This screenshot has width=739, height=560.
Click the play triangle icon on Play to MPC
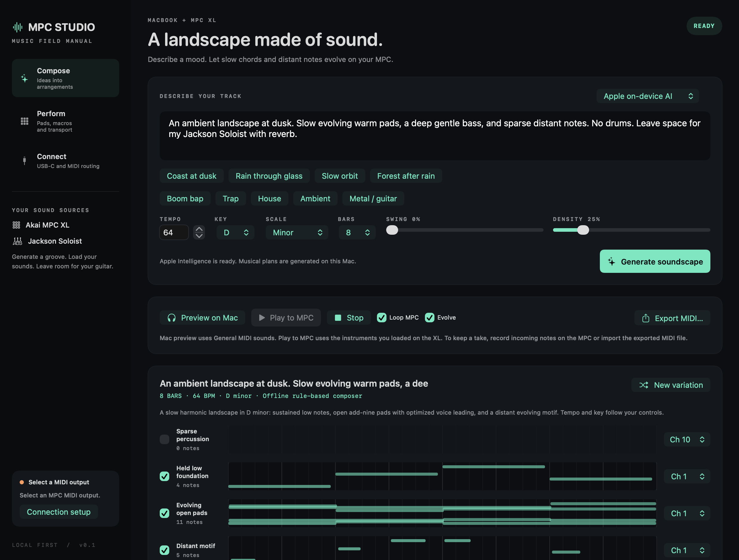pyautogui.click(x=262, y=318)
